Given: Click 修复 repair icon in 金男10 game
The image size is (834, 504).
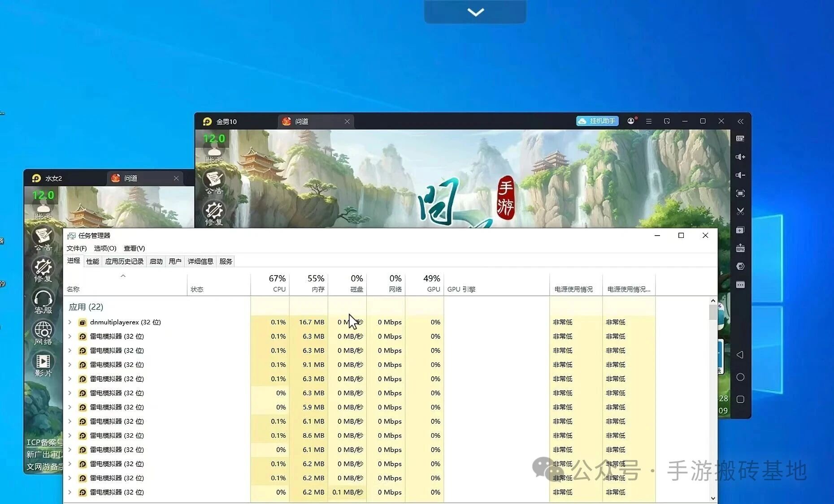Looking at the screenshot, I should pos(214,213).
